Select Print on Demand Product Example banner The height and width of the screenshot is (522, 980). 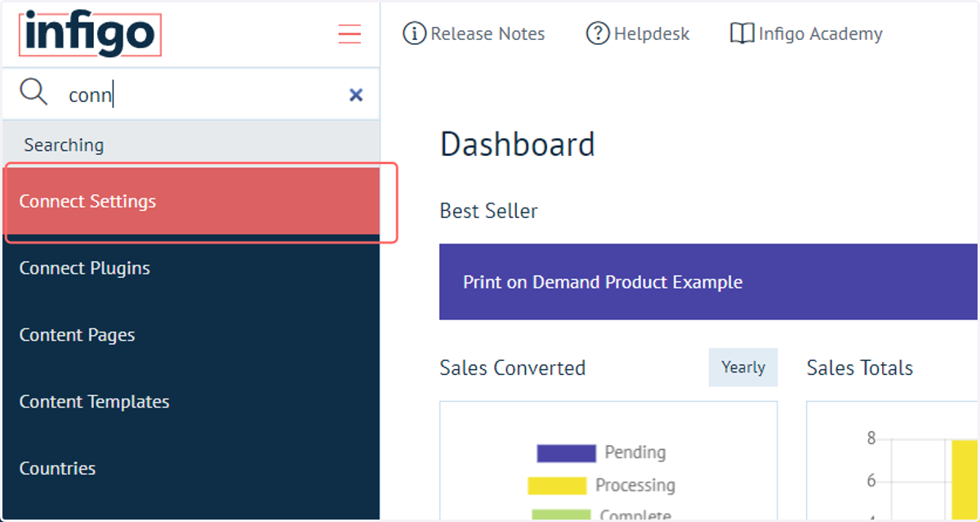[x=708, y=283]
